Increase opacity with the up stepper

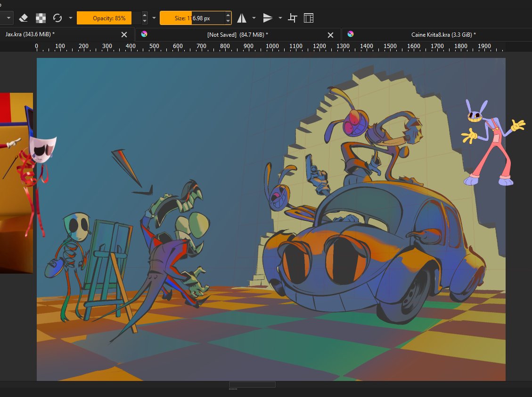tap(145, 15)
